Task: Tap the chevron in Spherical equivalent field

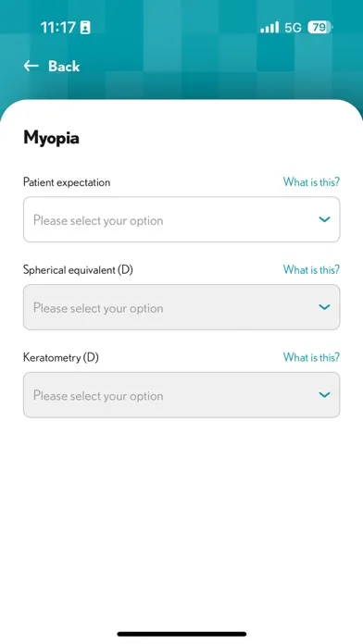Action: click(x=324, y=307)
